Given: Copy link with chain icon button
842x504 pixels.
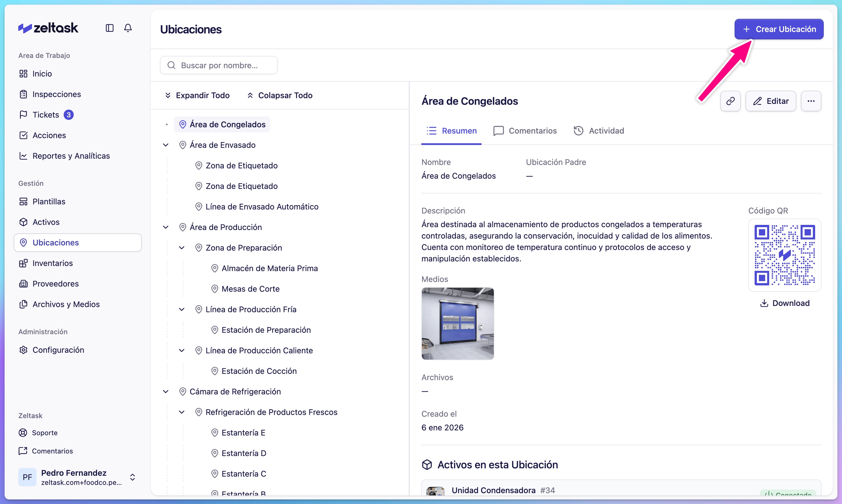Looking at the screenshot, I should 730,101.
